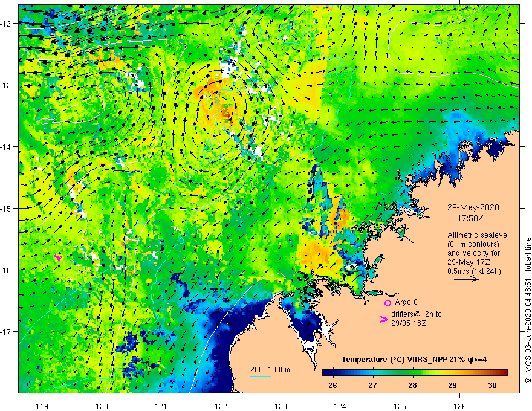Click the latitude axis label -15

[x=6, y=208]
